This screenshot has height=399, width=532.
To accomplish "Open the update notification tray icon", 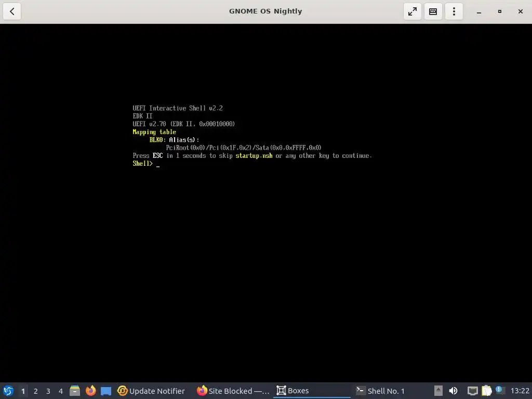I will [499, 390].
